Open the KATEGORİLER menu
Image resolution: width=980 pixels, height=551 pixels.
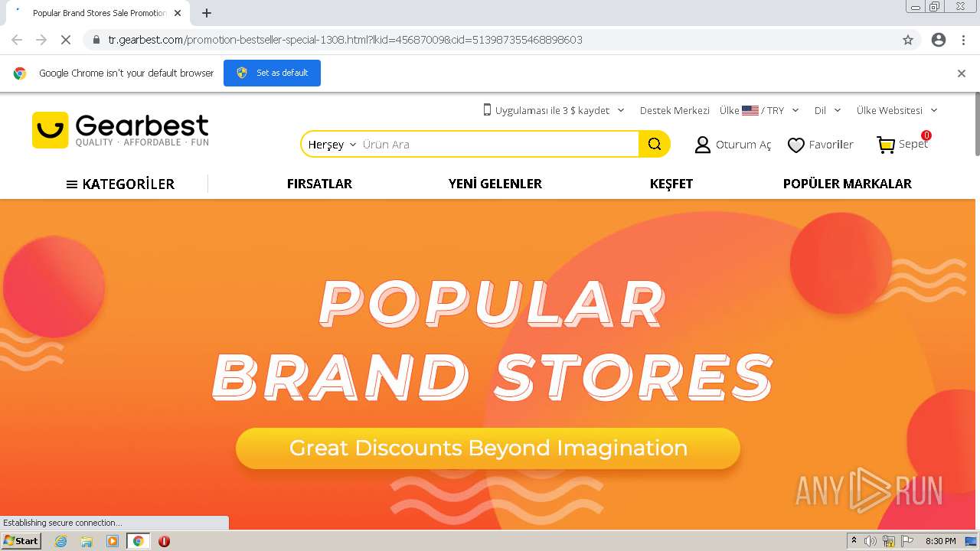pos(120,184)
